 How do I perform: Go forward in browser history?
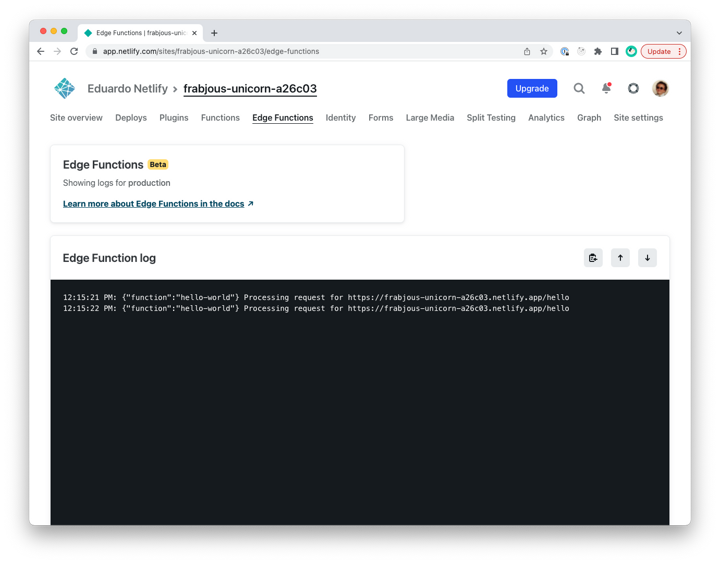tap(57, 51)
